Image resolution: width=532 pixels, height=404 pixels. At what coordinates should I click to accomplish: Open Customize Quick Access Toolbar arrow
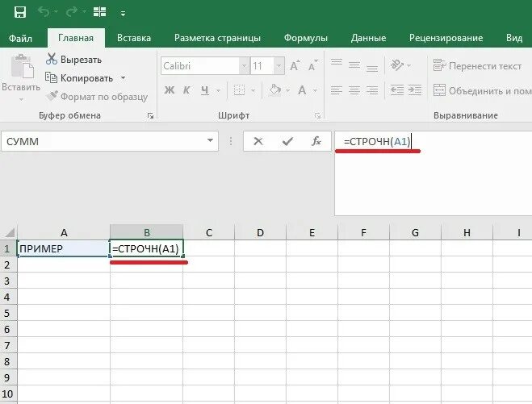[x=124, y=14]
